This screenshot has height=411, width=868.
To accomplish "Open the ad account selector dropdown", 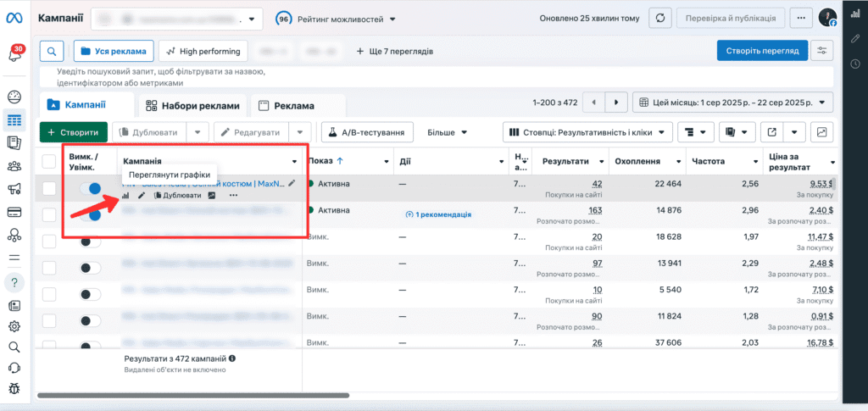I will (x=176, y=19).
